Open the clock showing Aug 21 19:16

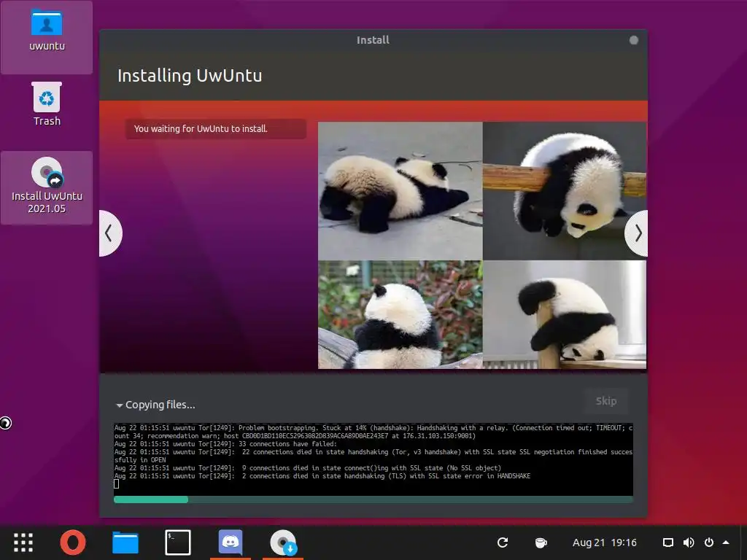[605, 542]
